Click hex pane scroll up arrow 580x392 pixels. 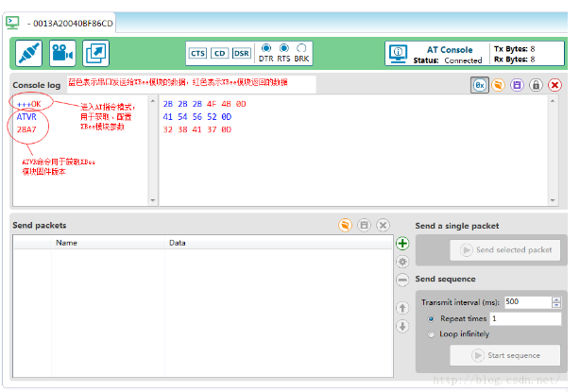[x=553, y=100]
